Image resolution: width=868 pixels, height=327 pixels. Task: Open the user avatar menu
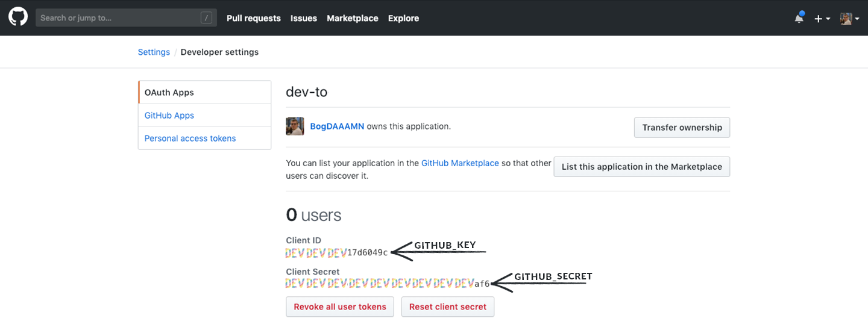click(x=849, y=19)
